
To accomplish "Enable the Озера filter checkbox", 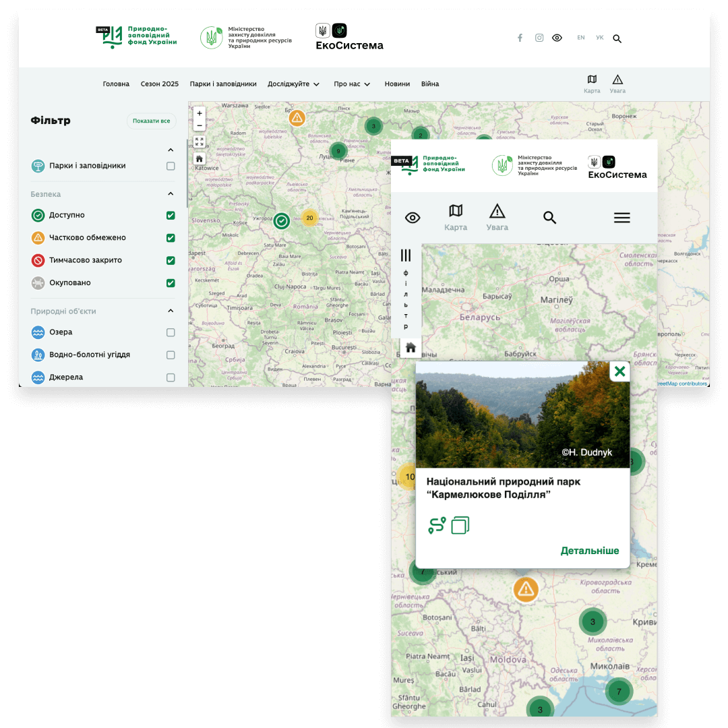I will (171, 332).
